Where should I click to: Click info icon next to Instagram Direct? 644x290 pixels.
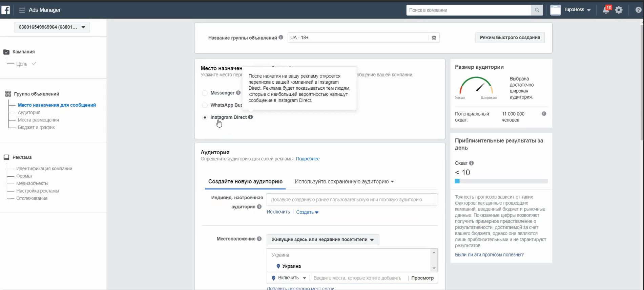tap(250, 117)
